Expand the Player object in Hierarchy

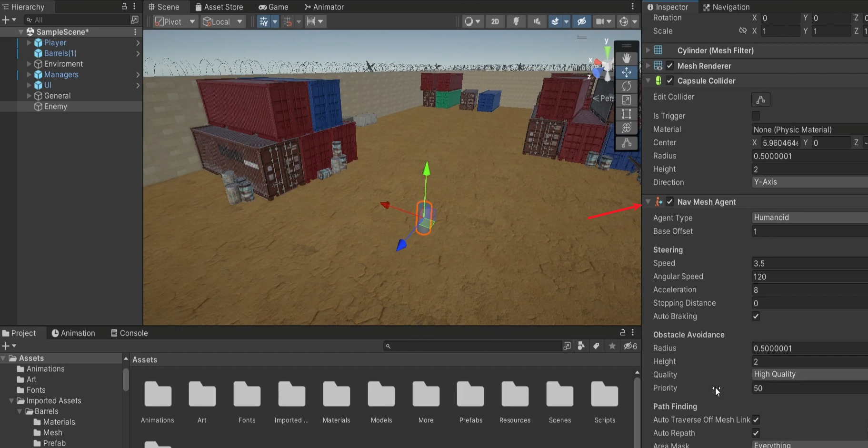(29, 42)
